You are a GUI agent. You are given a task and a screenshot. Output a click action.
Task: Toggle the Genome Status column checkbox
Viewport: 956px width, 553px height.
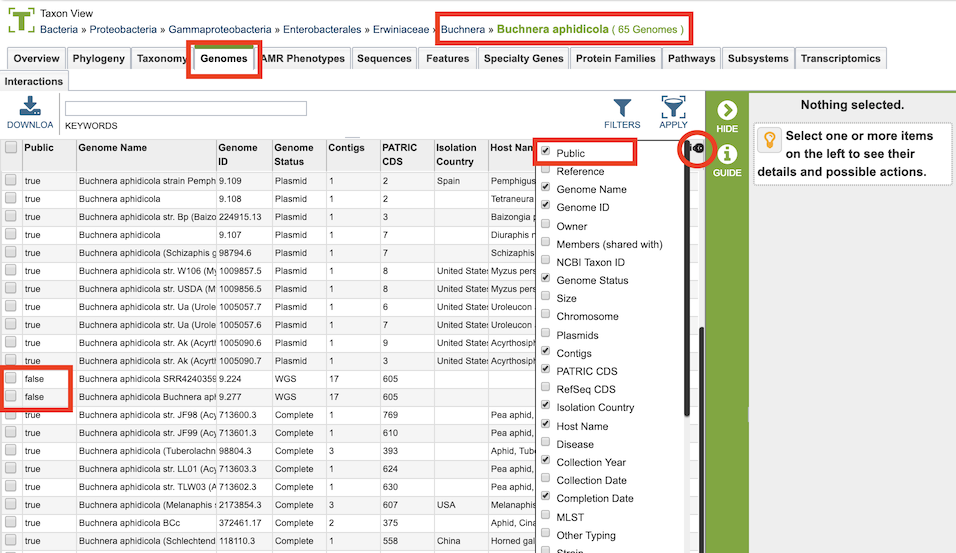(546, 278)
